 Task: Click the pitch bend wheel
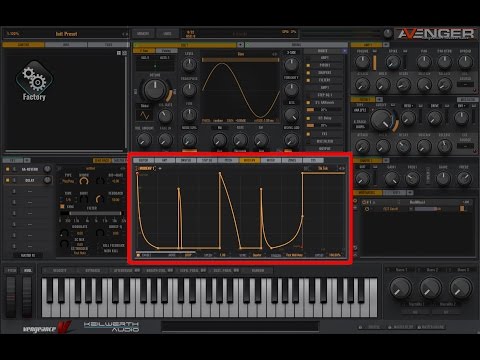11,297
